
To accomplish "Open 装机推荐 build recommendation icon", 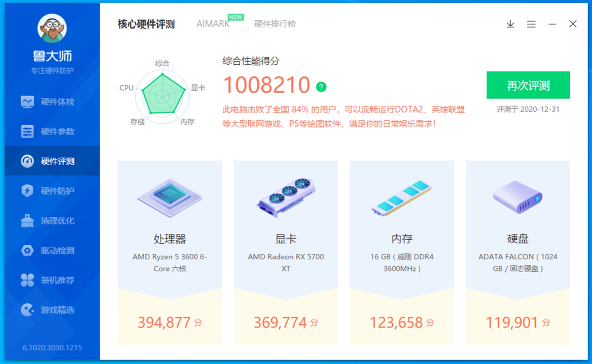I will coord(27,280).
